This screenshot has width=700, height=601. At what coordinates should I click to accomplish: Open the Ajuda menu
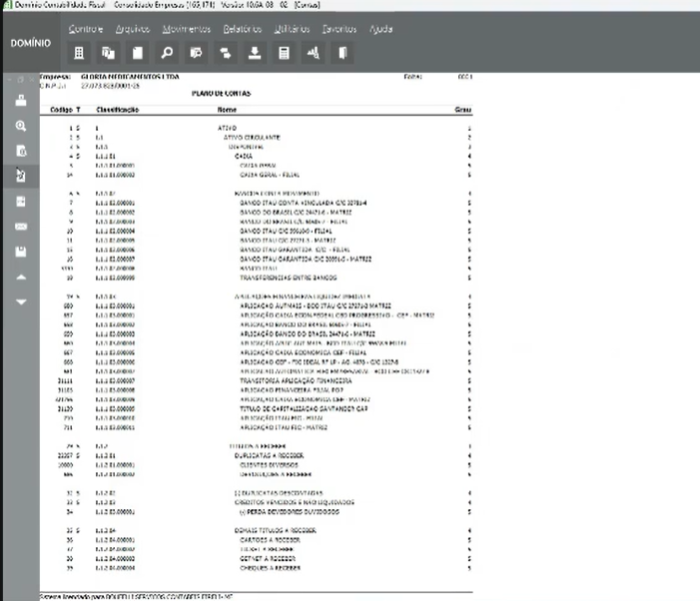pos(380,29)
